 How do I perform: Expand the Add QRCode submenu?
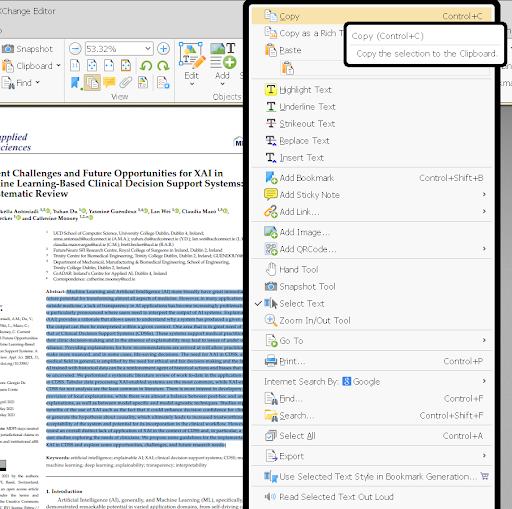(372, 249)
